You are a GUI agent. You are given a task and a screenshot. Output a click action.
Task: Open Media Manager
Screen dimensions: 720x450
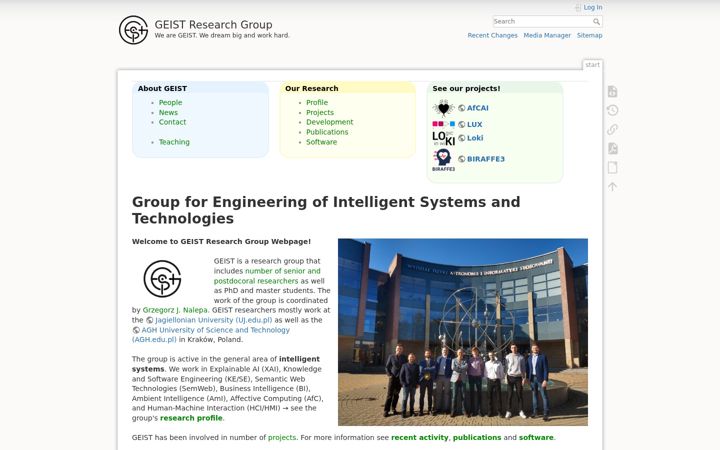click(547, 35)
